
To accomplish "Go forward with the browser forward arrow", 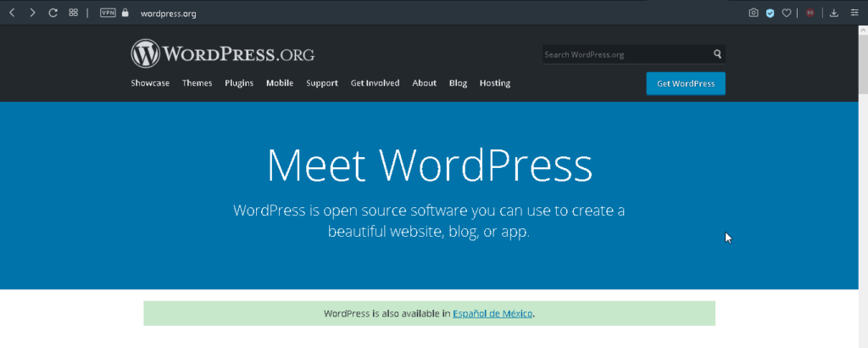I will point(33,13).
